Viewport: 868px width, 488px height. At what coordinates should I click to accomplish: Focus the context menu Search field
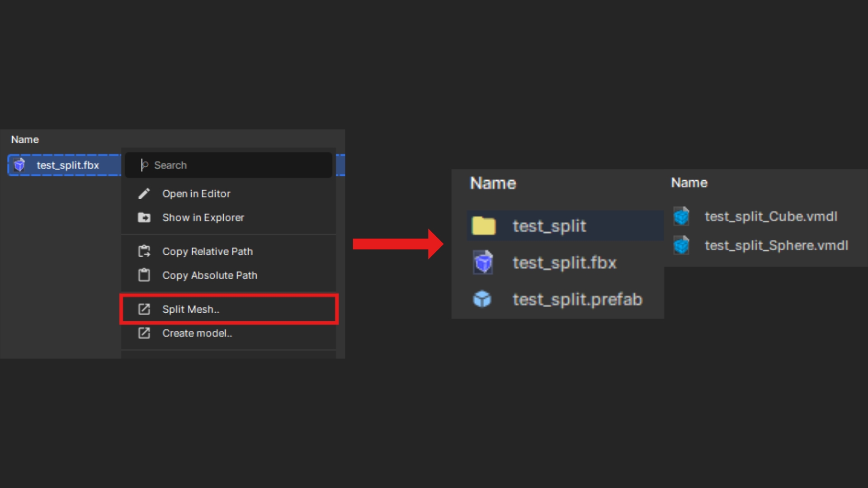click(x=235, y=165)
